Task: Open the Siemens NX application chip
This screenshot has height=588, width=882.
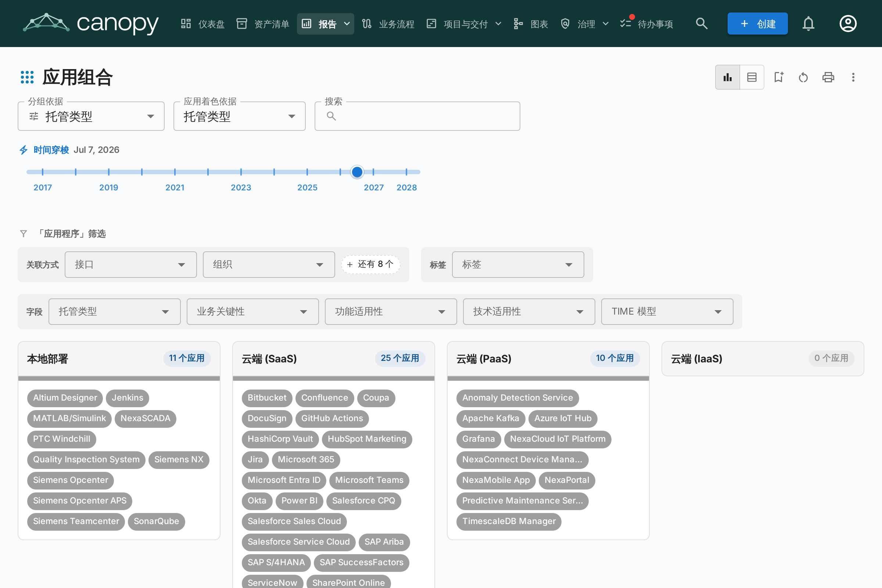Action: [179, 460]
